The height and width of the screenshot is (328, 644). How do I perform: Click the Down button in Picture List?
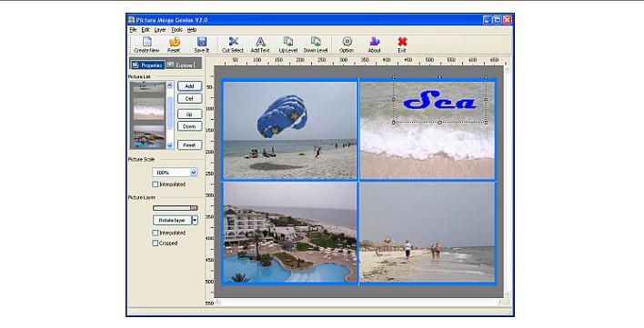click(189, 126)
